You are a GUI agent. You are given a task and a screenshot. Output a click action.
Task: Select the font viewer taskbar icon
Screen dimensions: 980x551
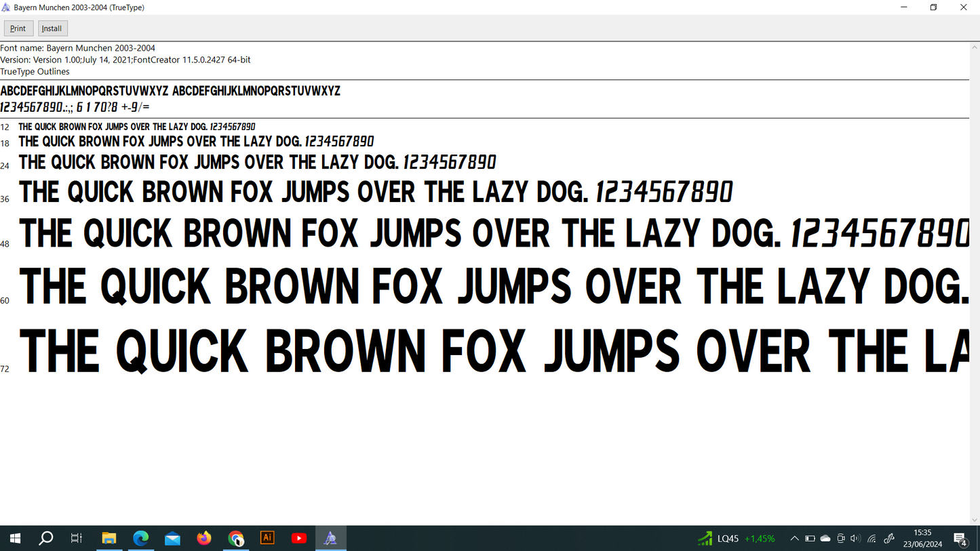pos(330,538)
